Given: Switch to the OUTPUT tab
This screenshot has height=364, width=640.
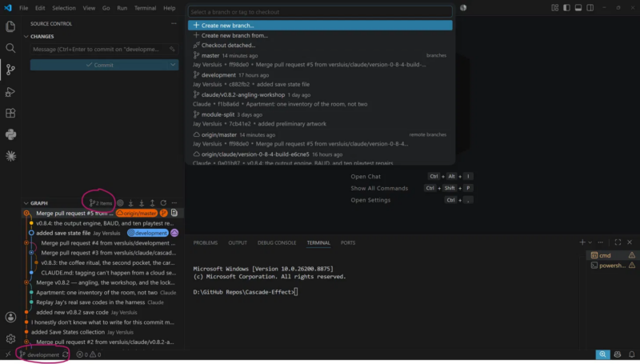Looking at the screenshot, I should coord(238,243).
